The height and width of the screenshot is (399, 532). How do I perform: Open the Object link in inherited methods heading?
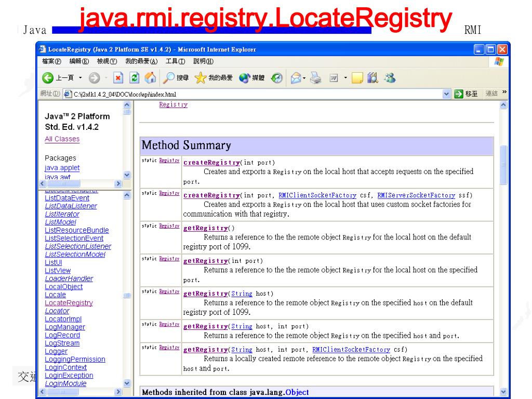click(297, 392)
